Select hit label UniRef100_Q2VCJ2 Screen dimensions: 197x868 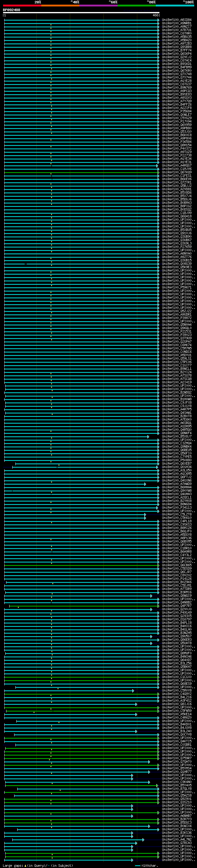pos(177,57)
